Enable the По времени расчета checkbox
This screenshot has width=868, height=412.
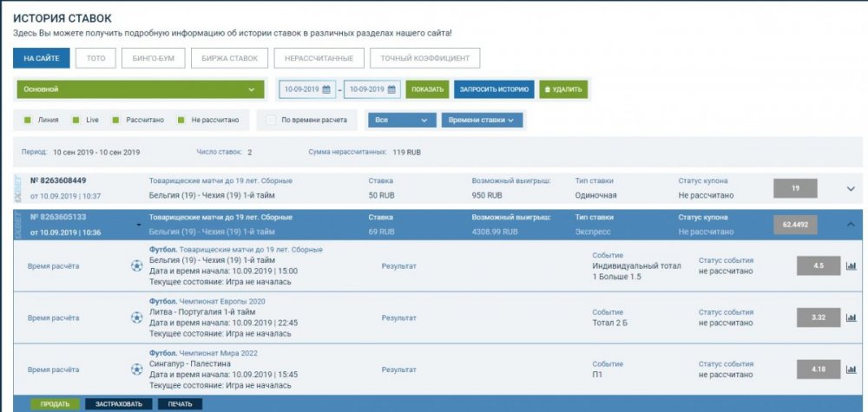pyautogui.click(x=272, y=120)
